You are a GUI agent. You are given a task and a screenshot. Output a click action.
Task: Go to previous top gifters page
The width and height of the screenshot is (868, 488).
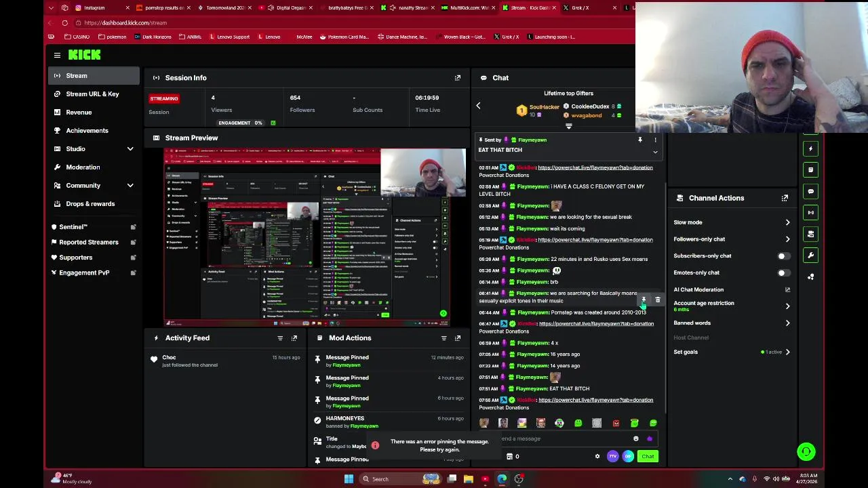(x=478, y=106)
